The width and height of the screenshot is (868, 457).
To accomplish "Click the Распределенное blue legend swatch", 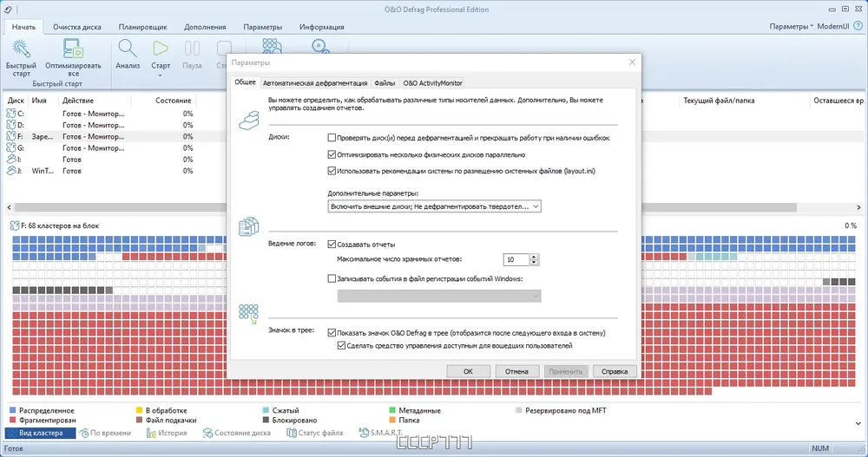I will pos(12,410).
